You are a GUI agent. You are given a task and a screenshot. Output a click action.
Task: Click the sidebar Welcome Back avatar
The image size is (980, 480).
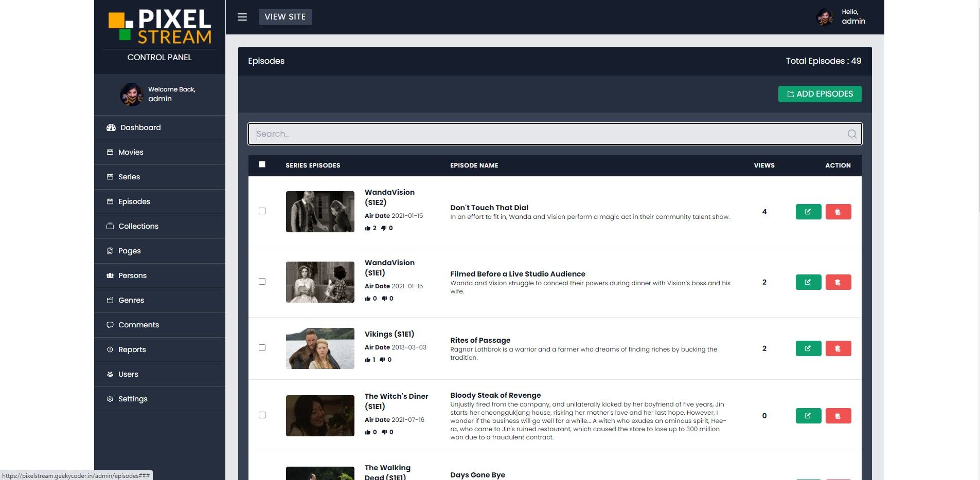(131, 95)
